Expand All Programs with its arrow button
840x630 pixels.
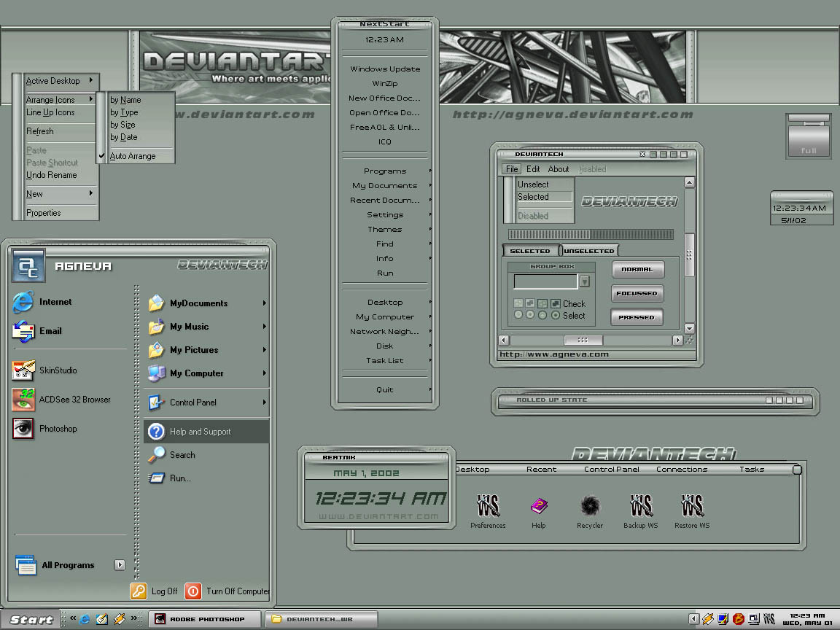pyautogui.click(x=120, y=564)
